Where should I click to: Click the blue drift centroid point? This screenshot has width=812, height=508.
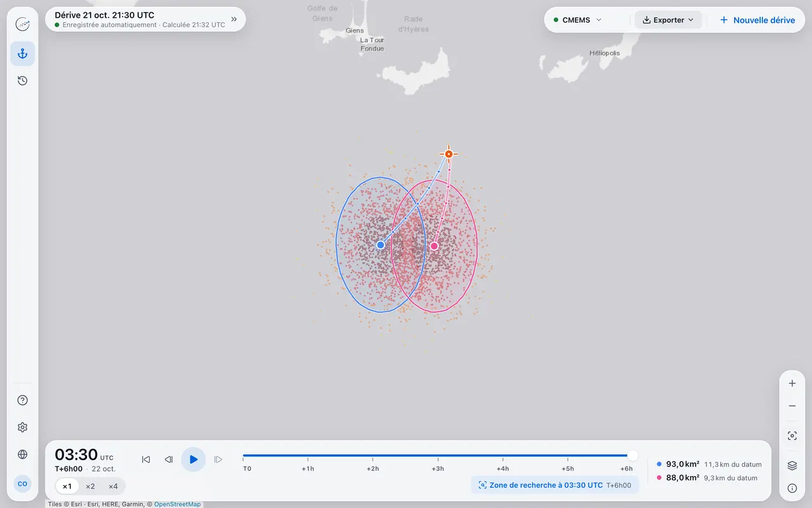coord(381,244)
